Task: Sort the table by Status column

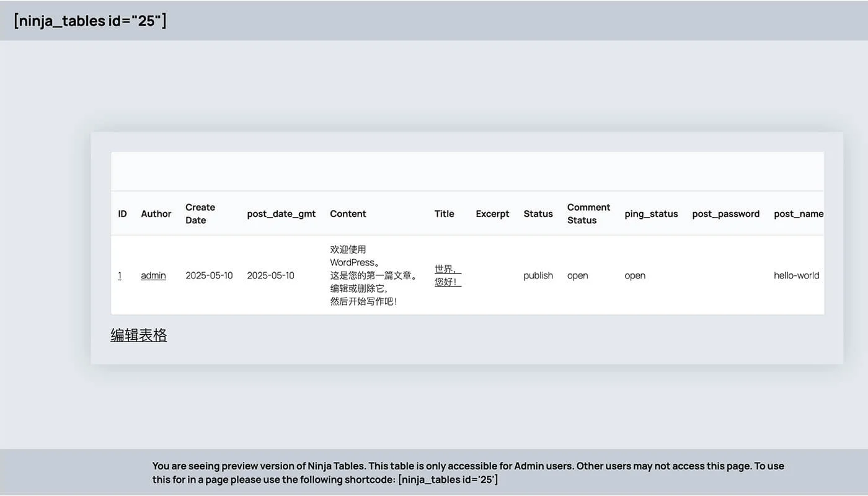Action: pos(538,213)
